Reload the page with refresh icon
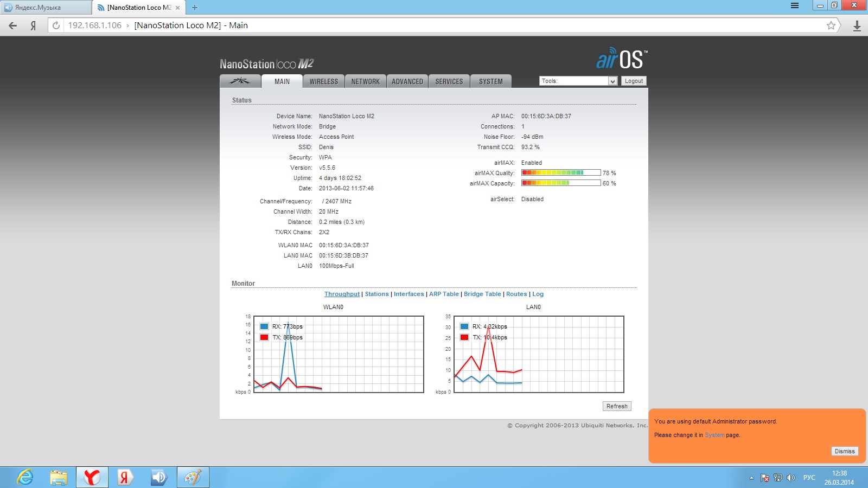The width and height of the screenshot is (868, 488). [x=56, y=25]
